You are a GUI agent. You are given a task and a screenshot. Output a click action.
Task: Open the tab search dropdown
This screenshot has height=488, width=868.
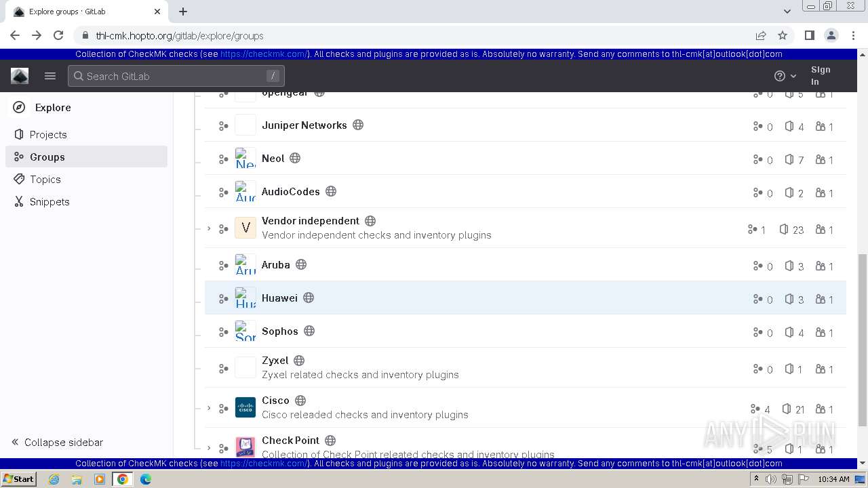(787, 12)
